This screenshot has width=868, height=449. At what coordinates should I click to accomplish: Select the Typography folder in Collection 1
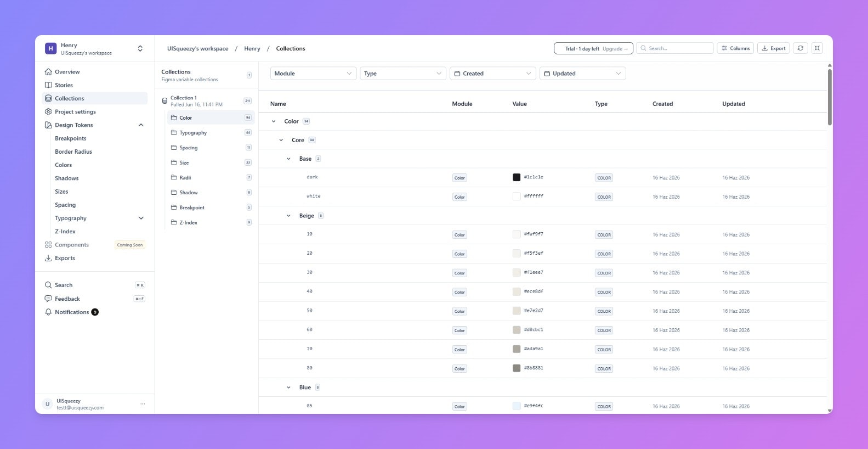211,132
